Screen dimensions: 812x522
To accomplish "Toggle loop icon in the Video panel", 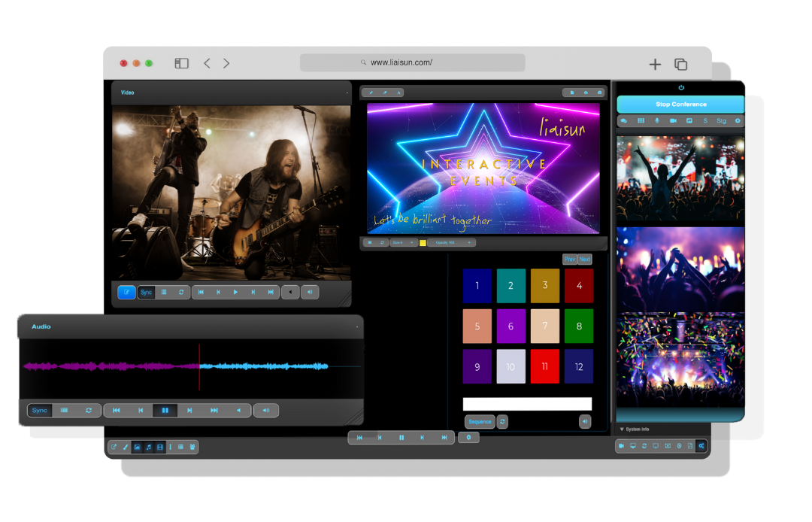I will (x=181, y=292).
